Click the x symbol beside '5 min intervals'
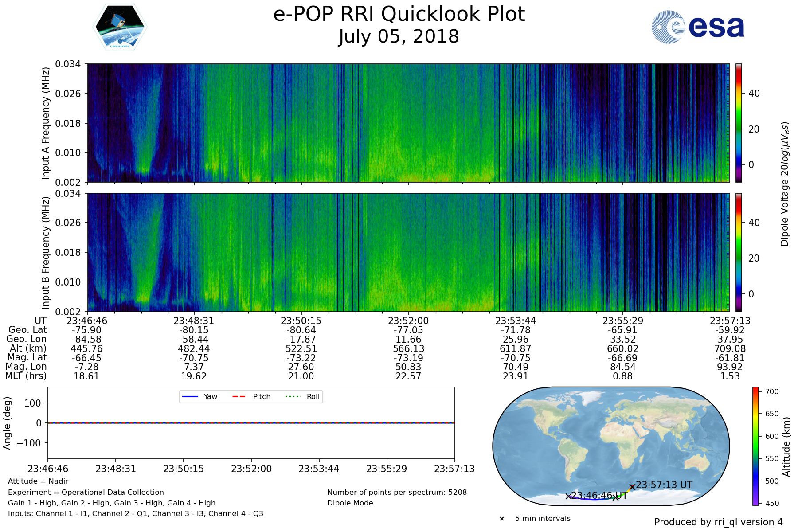798x532 pixels. [502, 519]
